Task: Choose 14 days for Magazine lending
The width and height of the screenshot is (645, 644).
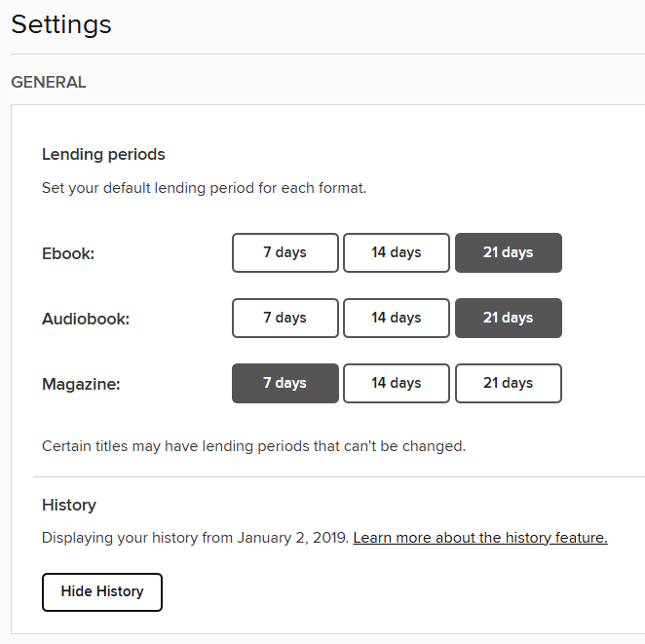Action: click(x=396, y=383)
